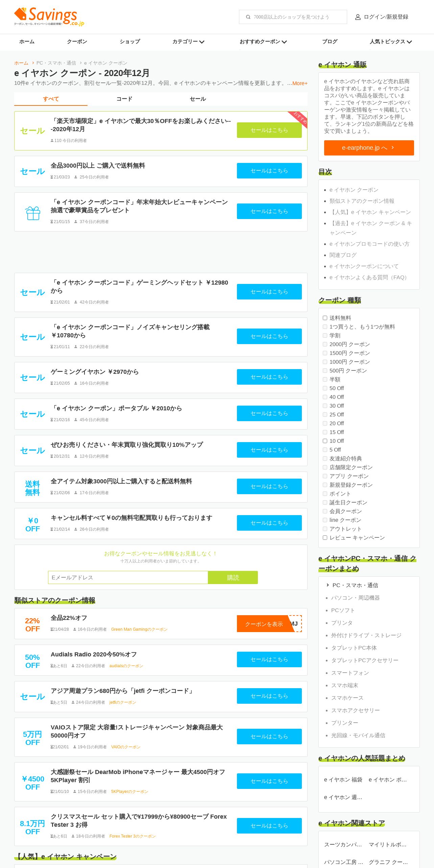Open the スマートフォン category link
Viewport: 434px width, 868px height.
(350, 673)
